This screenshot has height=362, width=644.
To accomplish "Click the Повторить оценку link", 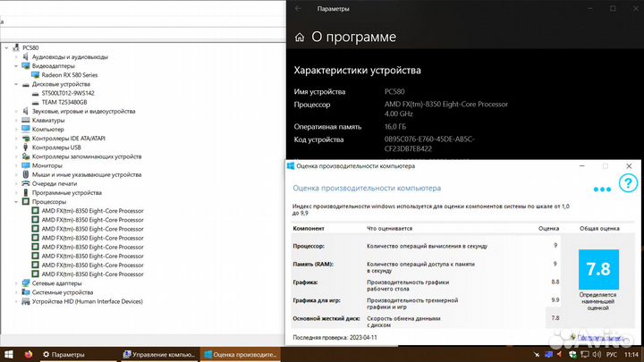I will (600, 338).
